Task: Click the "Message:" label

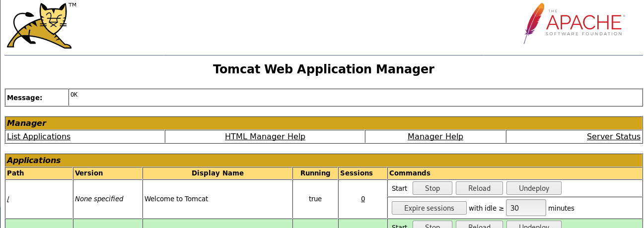Action: 24,98
